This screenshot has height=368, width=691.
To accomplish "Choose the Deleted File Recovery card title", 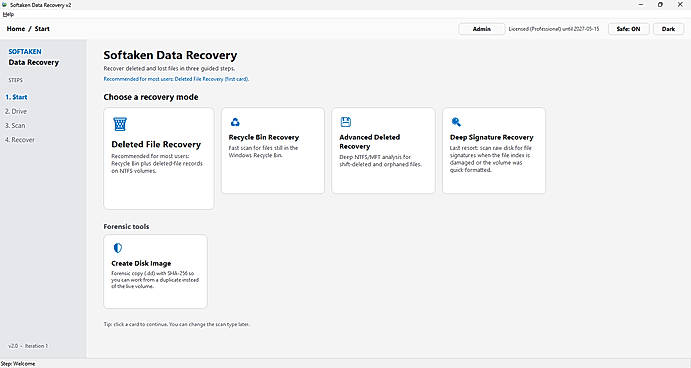I will point(156,145).
